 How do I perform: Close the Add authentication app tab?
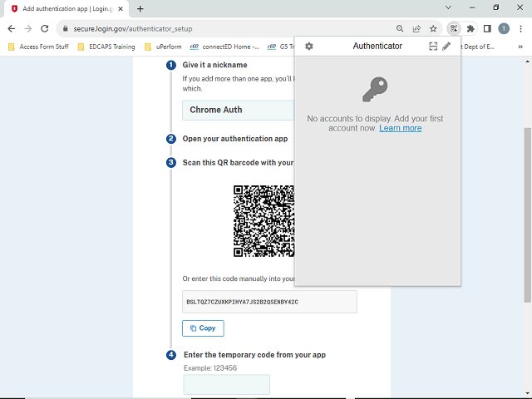coord(121,9)
